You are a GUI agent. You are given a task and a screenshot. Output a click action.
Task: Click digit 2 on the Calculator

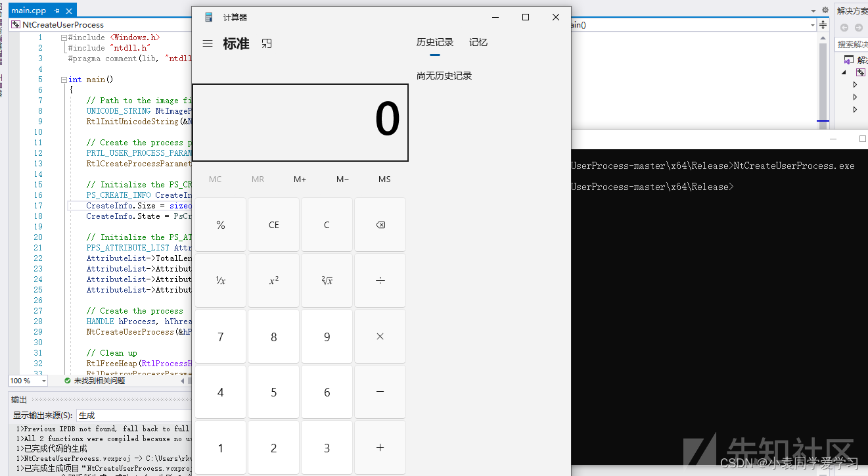tap(274, 448)
